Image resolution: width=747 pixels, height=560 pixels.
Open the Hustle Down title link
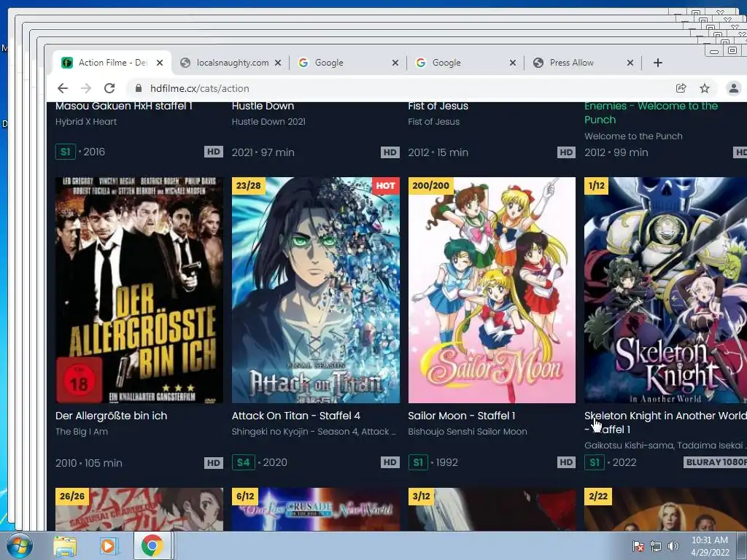click(263, 106)
